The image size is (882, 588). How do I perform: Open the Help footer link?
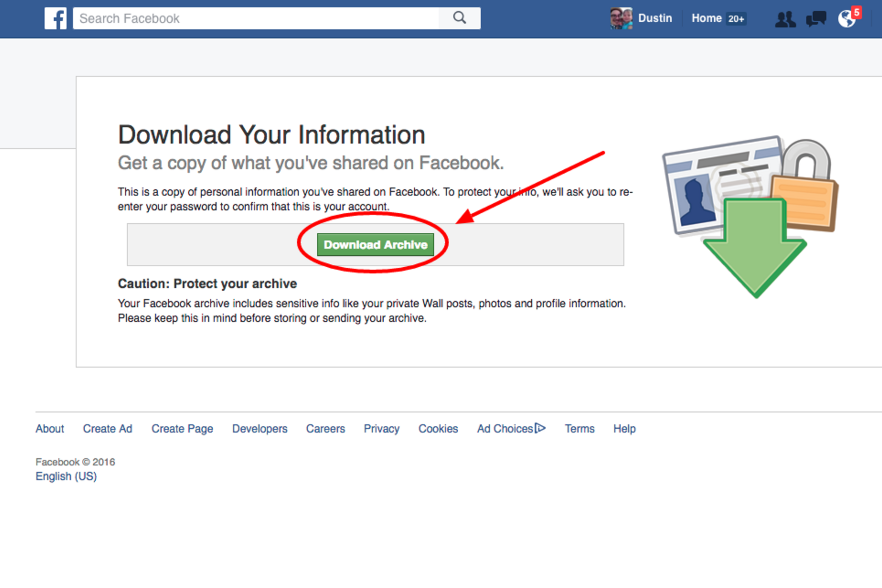click(624, 429)
